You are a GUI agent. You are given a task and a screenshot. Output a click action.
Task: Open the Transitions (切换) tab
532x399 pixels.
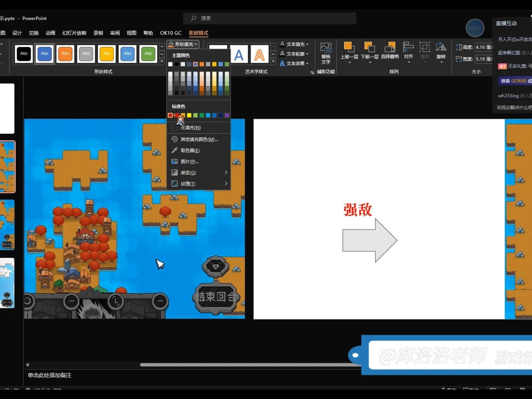point(34,33)
